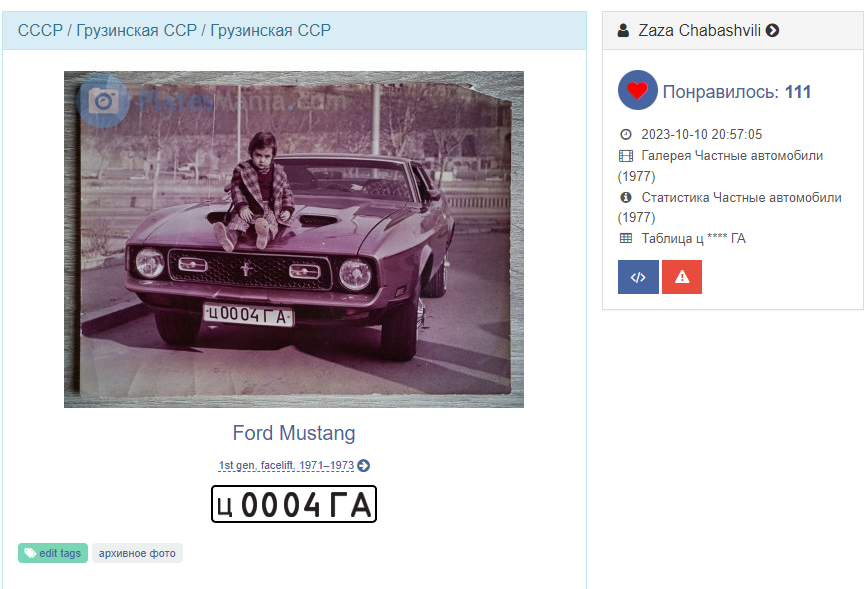This screenshot has height=589, width=866.
Task: Click the statistics info icon
Action: tap(626, 197)
